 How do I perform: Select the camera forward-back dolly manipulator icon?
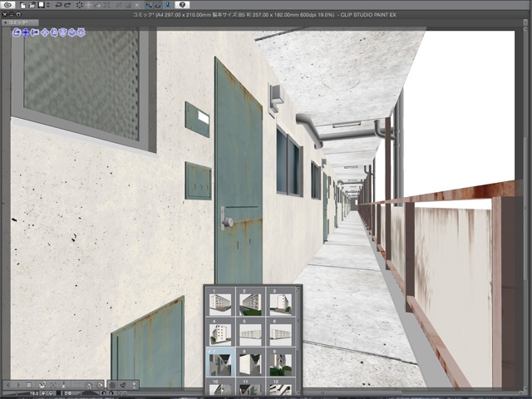[x=35, y=32]
